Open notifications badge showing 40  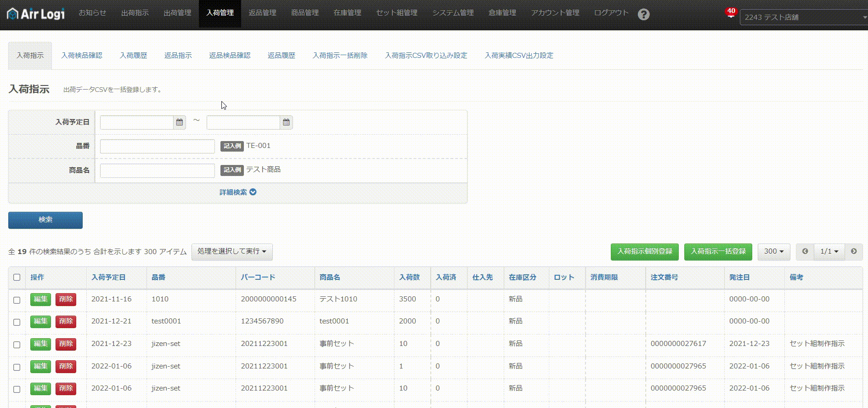[x=731, y=11]
